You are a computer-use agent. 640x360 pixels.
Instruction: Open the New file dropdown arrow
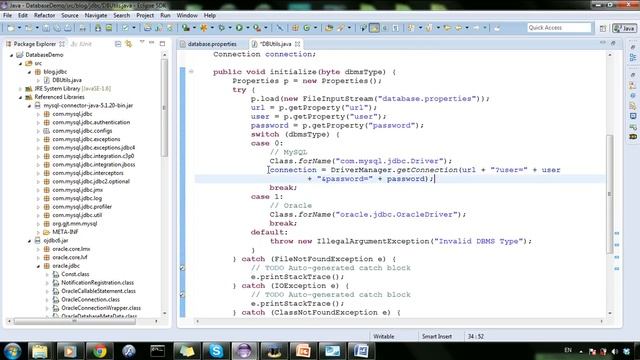pos(19,28)
